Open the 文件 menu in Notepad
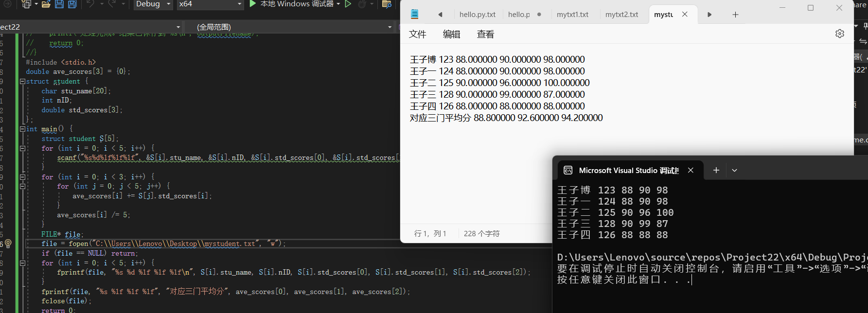 [417, 34]
